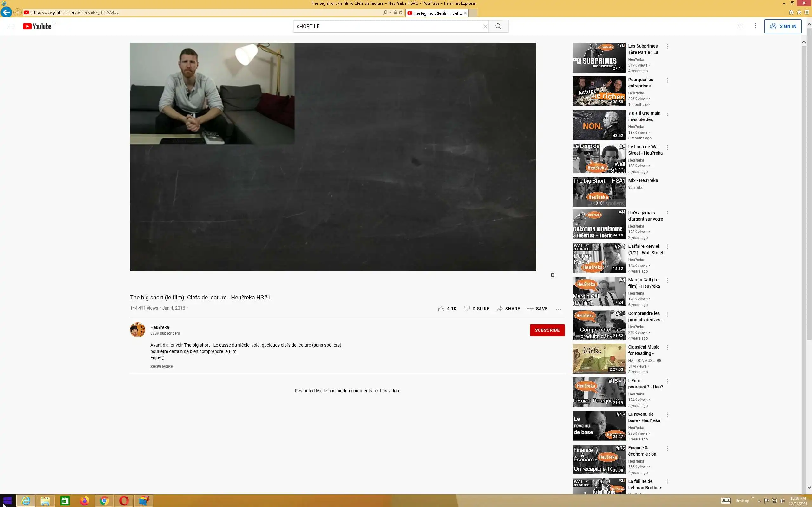The image size is (812, 507).
Task: Select The big short browser tab
Action: 436,13
